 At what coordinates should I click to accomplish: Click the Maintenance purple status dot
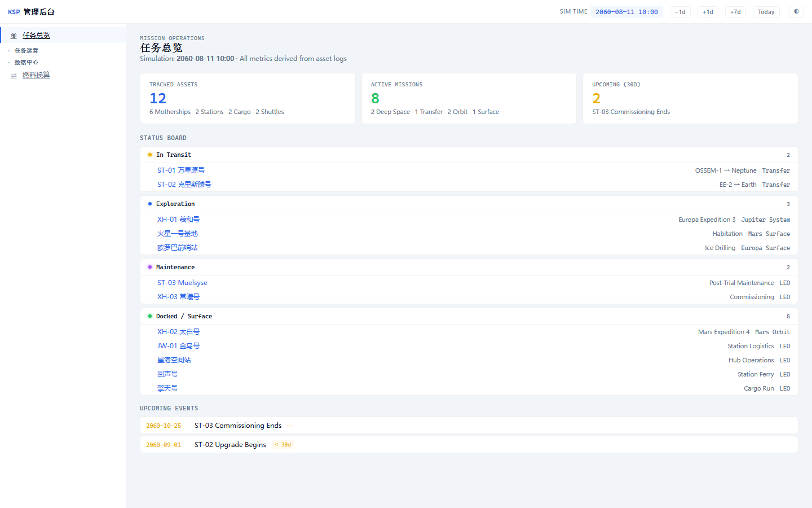(x=149, y=267)
